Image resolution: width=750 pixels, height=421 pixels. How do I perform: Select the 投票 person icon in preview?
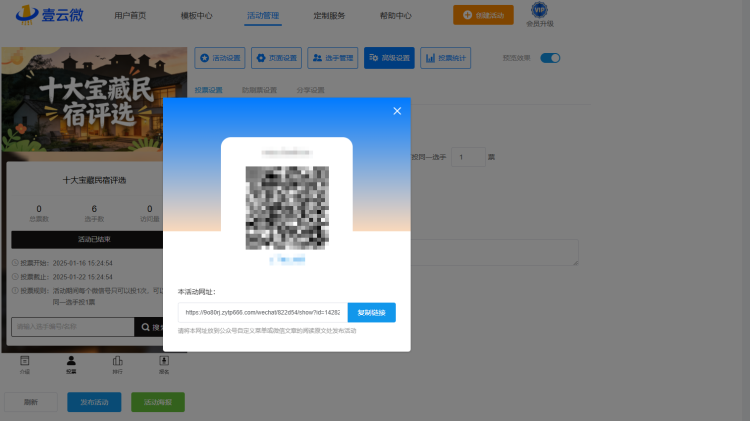tap(71, 365)
